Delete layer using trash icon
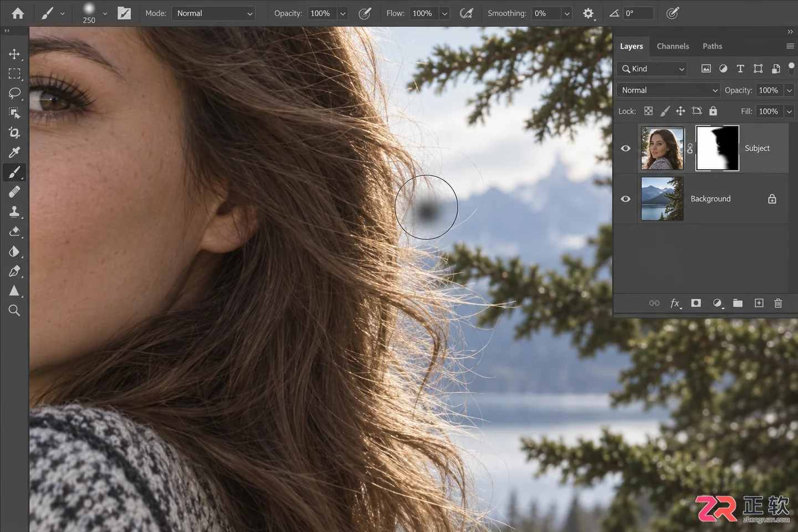The height and width of the screenshot is (532, 798). [778, 303]
